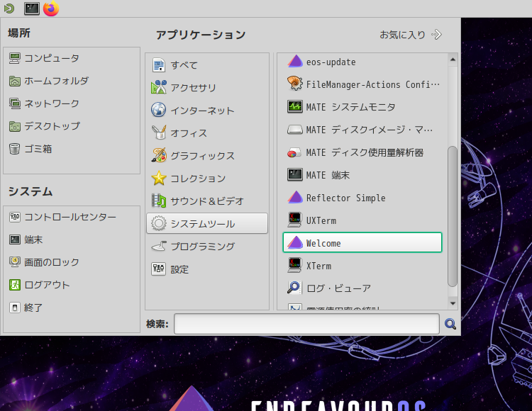
Task: Launch the Welcome application
Action: [x=362, y=242]
